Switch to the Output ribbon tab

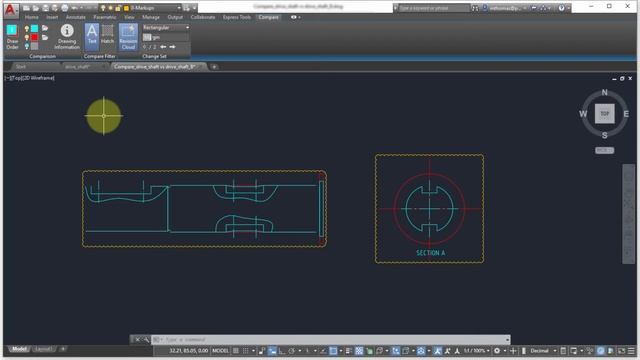[x=175, y=17]
